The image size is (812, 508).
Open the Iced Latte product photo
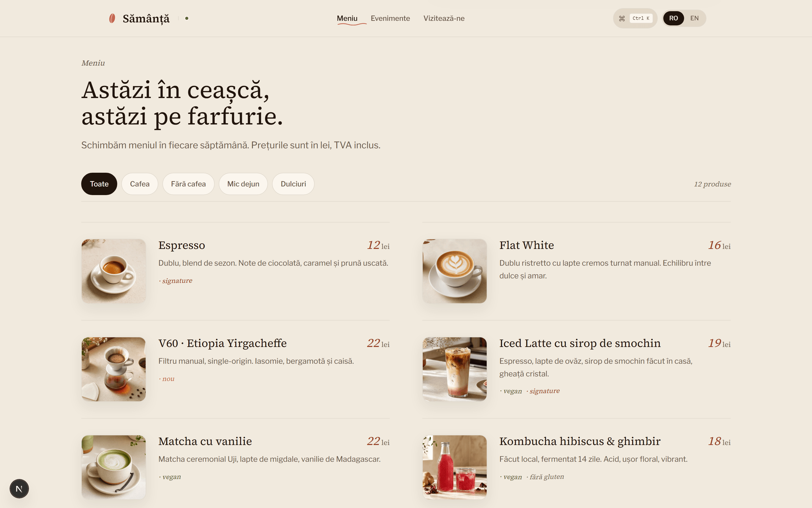455,369
